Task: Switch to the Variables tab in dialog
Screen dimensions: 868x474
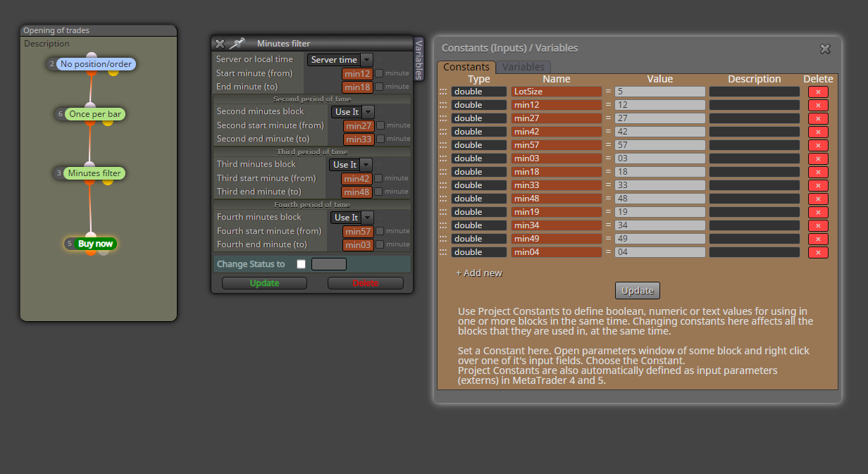Action: coord(523,67)
